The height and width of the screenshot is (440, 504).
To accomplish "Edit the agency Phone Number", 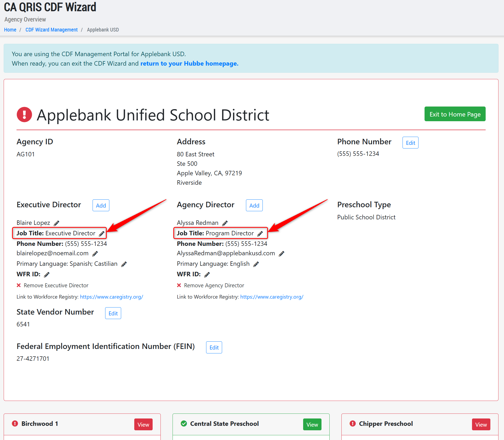I will 410,143.
